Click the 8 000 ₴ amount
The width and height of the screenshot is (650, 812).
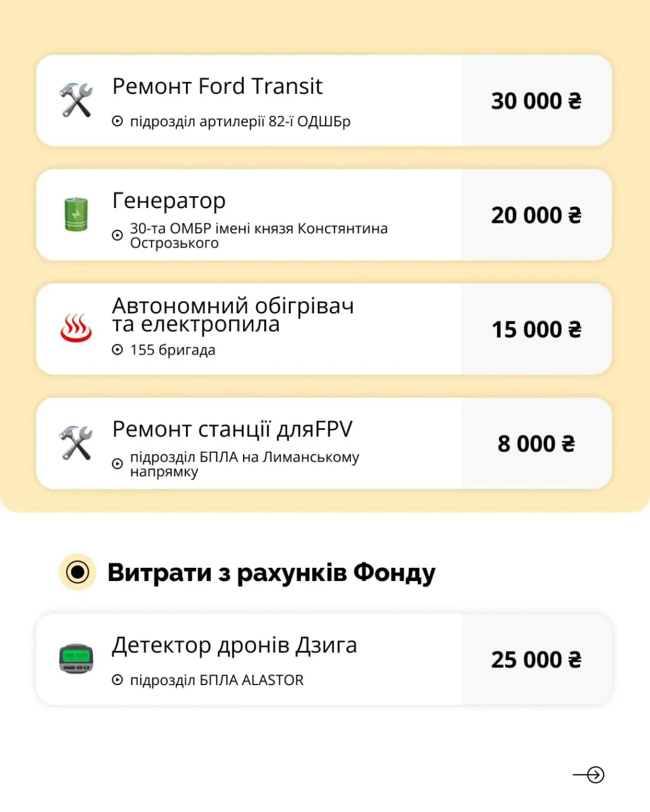coord(536,443)
